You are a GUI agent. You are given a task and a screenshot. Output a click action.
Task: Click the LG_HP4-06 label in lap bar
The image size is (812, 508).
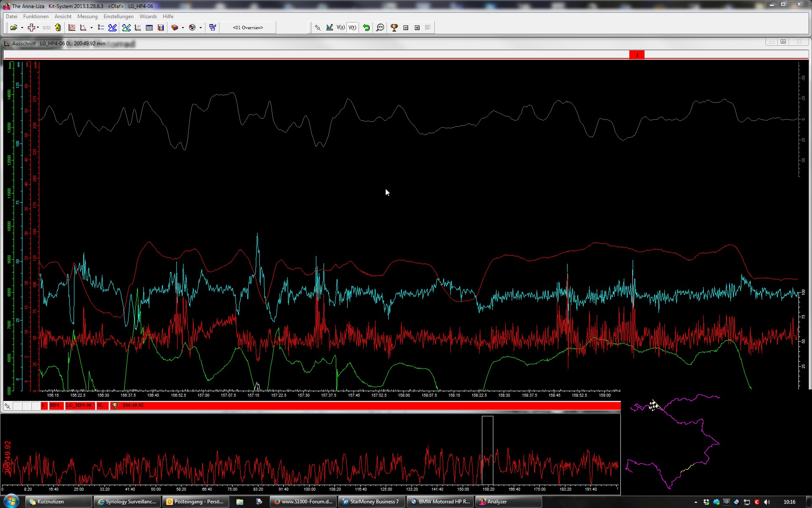[x=79, y=406]
